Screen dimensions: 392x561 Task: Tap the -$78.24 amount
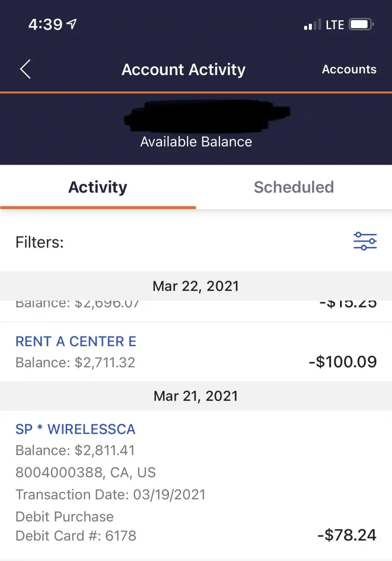347,535
